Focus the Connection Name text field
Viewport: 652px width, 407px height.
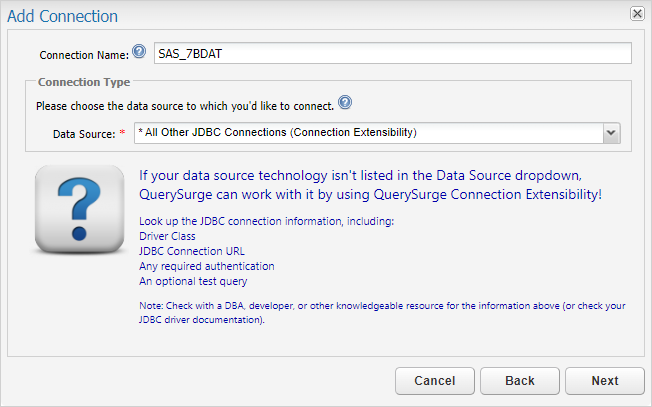coord(392,54)
